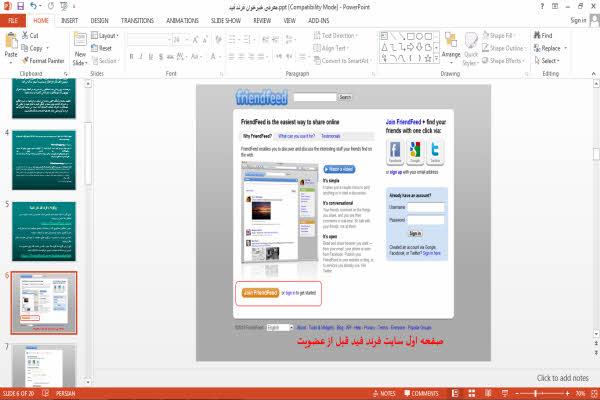The image size is (600, 400).
Task: Switch to the INSERT ribbon tab
Action: pos(69,21)
